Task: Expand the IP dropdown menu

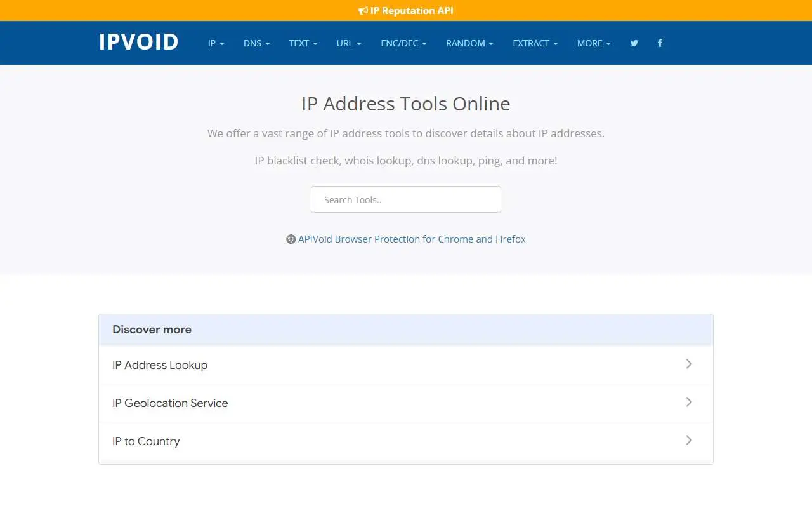Action: (216, 43)
